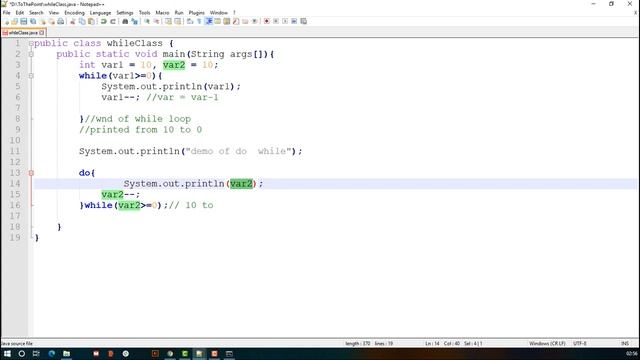Screen dimensions: 640x360
Task: Click the Redo toolbar icon
Action: click(x=113, y=21)
